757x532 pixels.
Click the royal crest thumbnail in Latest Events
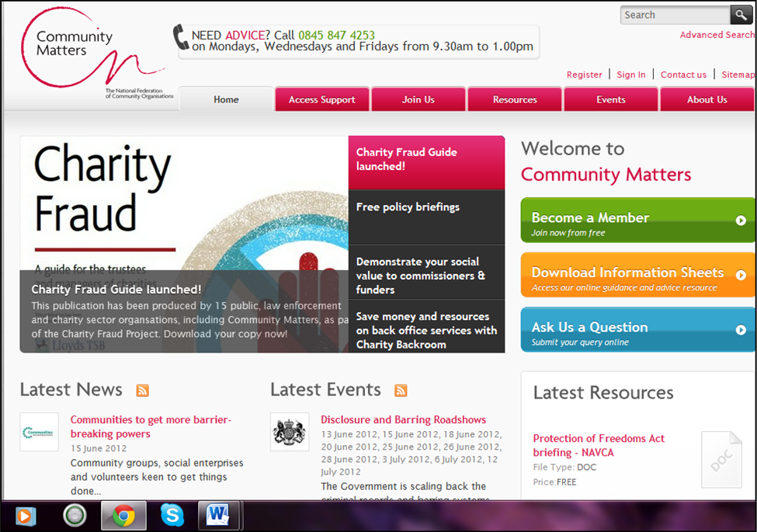(x=290, y=432)
